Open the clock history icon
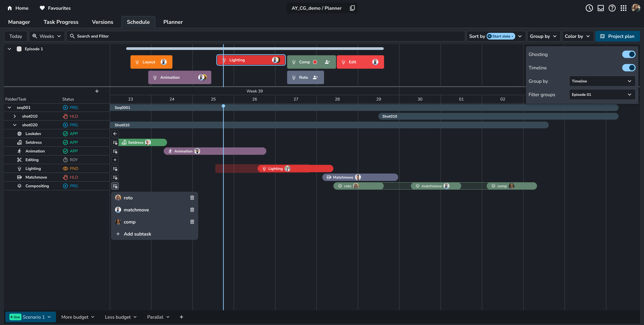 point(589,8)
